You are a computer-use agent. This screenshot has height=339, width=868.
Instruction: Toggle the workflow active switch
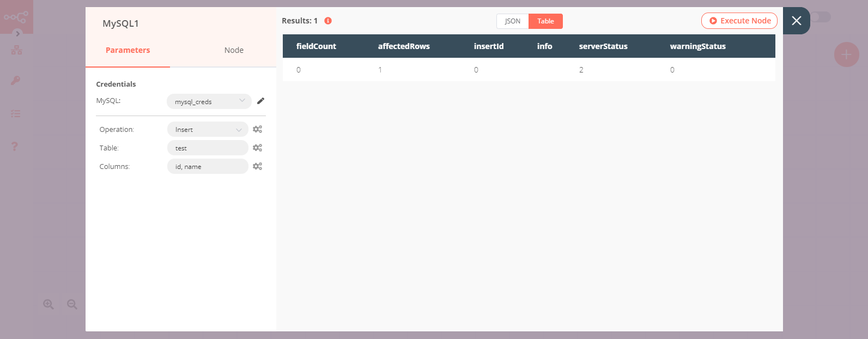tap(820, 17)
